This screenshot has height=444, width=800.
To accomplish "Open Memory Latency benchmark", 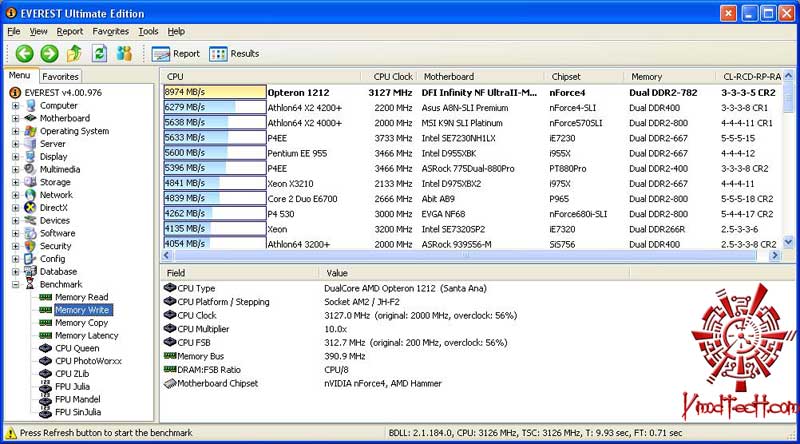I will [x=87, y=335].
